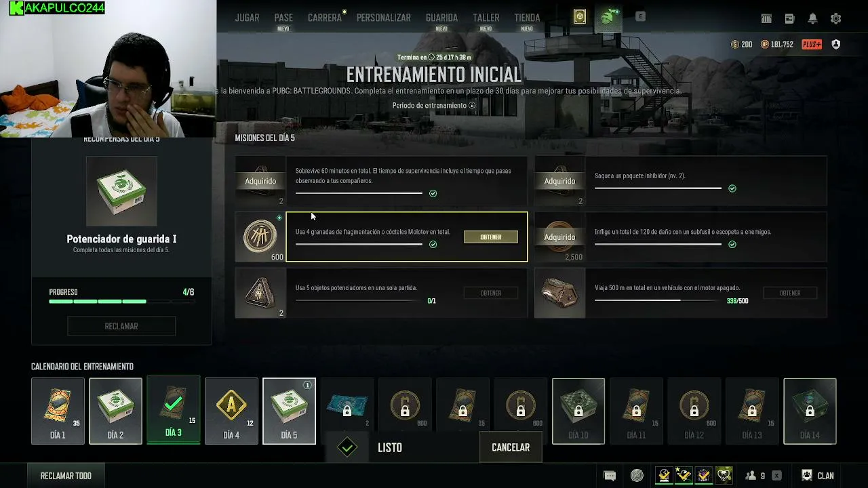Click the 600 BP coin reward icon
868x488 pixels.
click(x=260, y=237)
